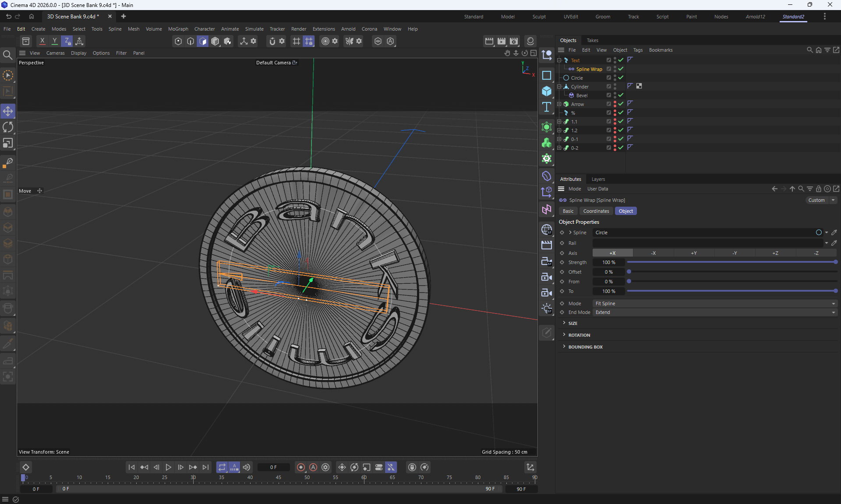
Task: Toggle the Circle object's enable checkmark
Action: [x=621, y=78]
